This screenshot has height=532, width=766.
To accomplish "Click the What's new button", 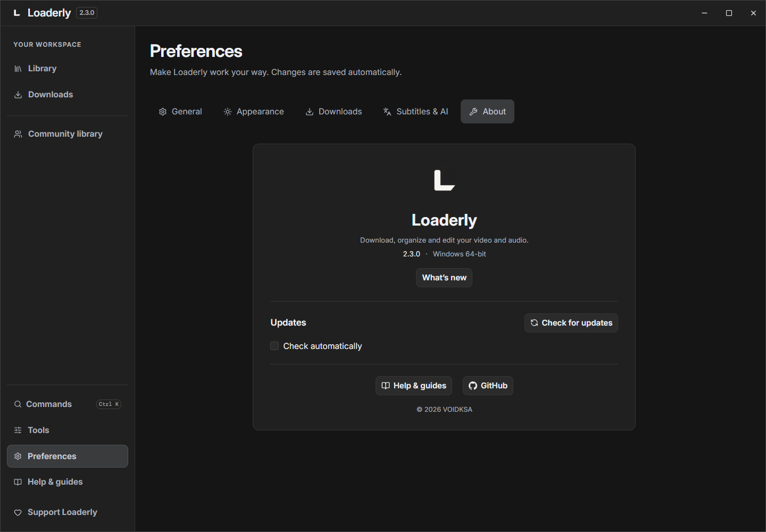I will click(x=444, y=278).
